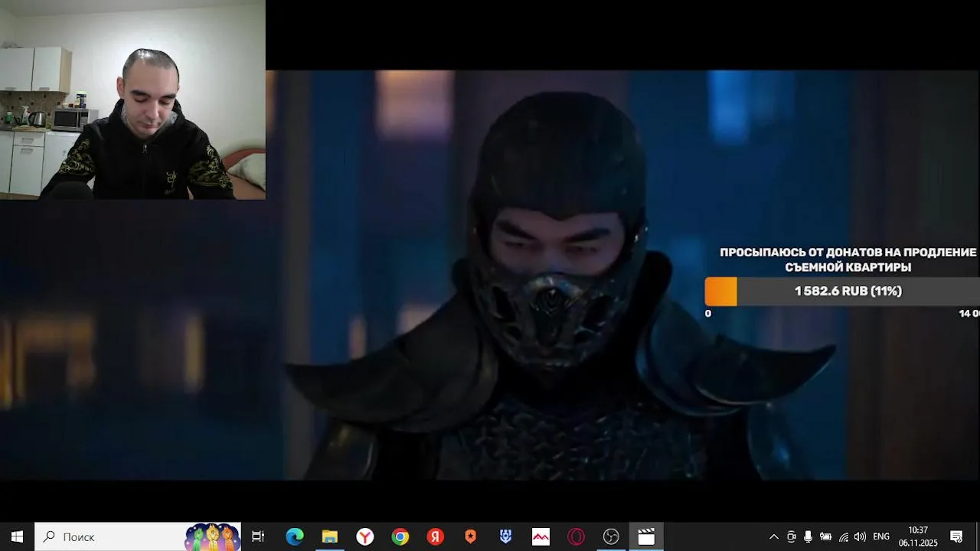Open Task View from the taskbar
The width and height of the screenshot is (980, 551).
[x=258, y=536]
